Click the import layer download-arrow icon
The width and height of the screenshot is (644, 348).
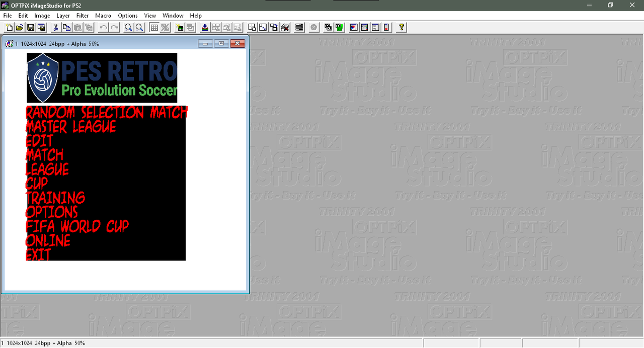click(x=205, y=28)
